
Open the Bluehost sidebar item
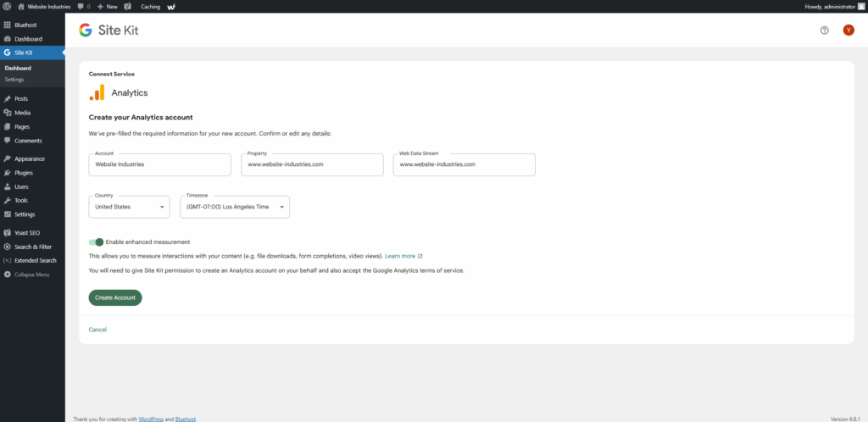click(x=25, y=25)
